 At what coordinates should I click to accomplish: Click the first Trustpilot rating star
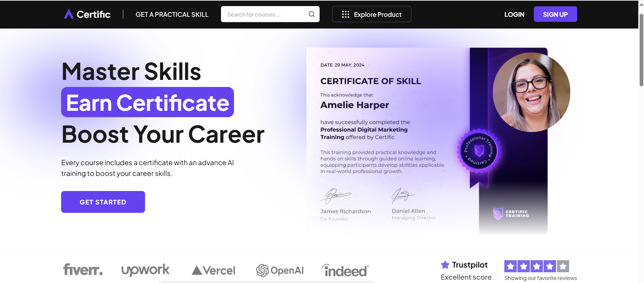coord(510,266)
